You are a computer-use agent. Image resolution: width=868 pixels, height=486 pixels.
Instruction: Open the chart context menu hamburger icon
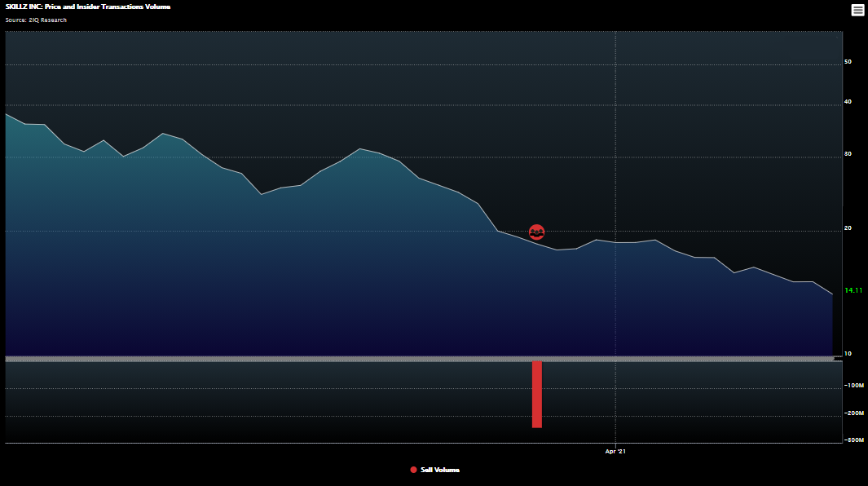857,10
